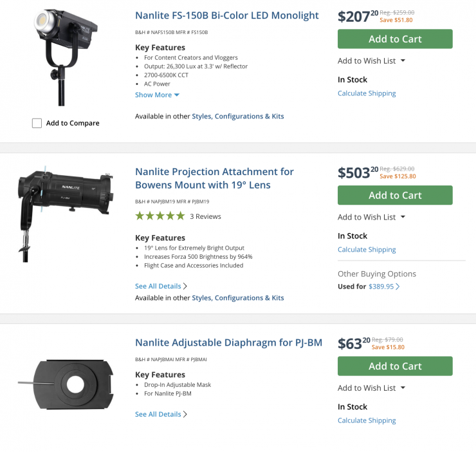Open the Nanlite FS-150B Bi-Color LED Monolight title
The width and height of the screenshot is (476, 452).
coord(226,15)
